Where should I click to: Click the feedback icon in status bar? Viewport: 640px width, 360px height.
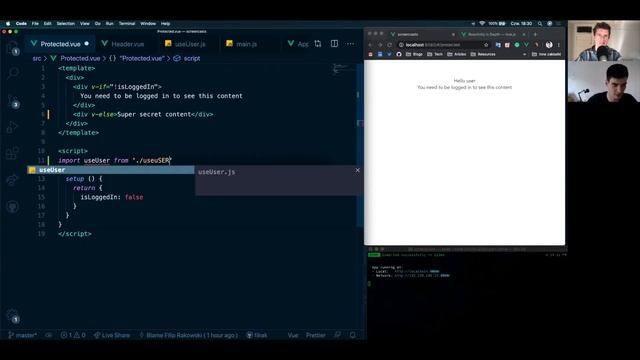[338, 335]
